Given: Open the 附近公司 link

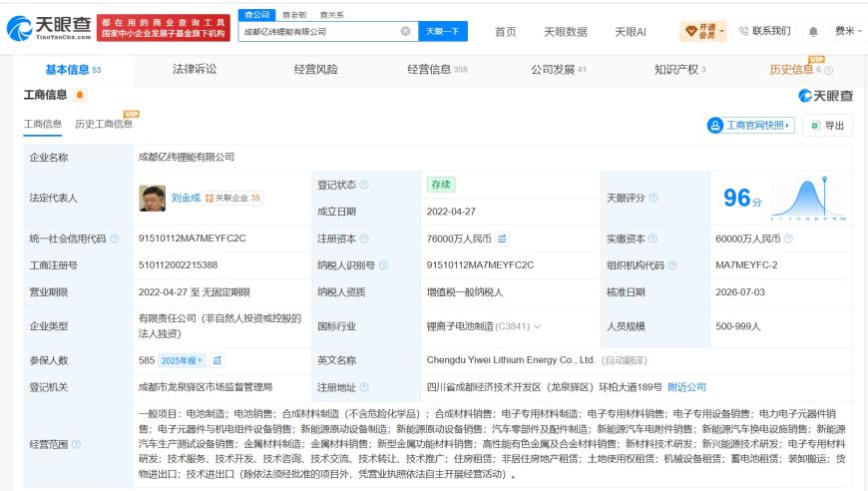Looking at the screenshot, I should (686, 387).
